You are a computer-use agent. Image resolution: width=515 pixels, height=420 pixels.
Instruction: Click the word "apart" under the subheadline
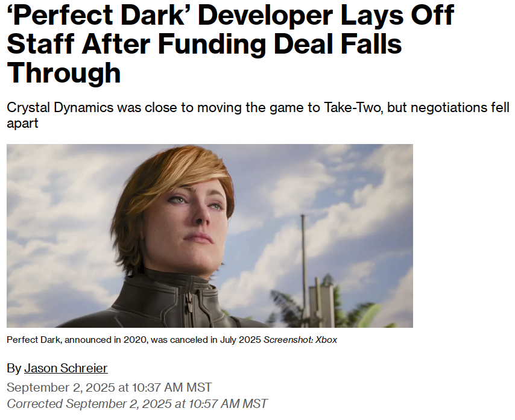point(22,124)
